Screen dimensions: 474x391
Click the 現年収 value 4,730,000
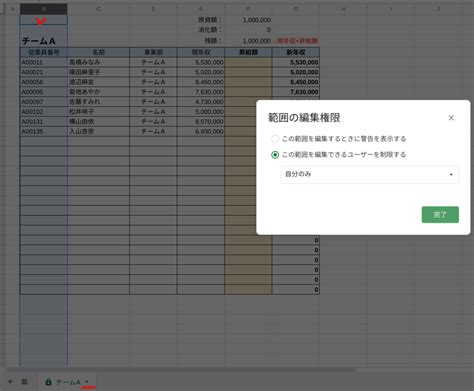[201, 102]
